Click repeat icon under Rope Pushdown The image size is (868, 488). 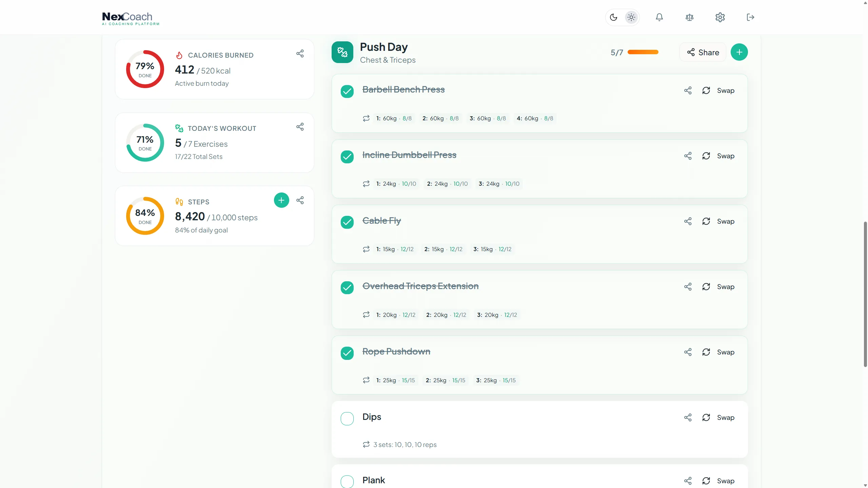pyautogui.click(x=366, y=380)
